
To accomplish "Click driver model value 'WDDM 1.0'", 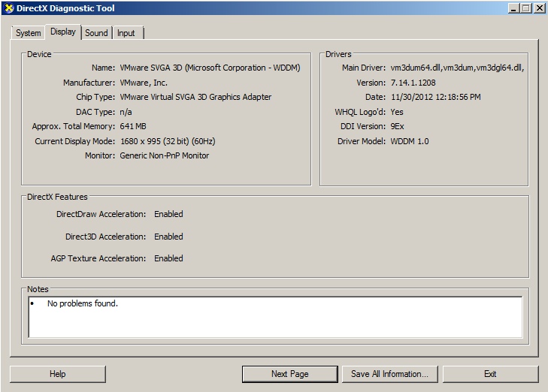I will pyautogui.click(x=410, y=141).
